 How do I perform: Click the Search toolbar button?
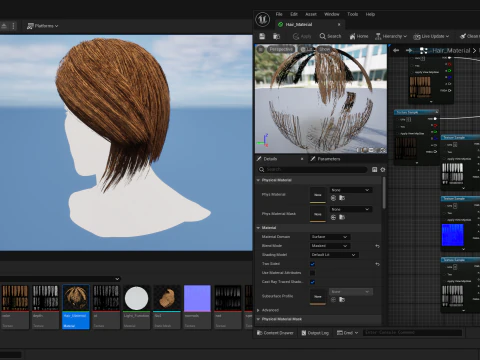tap(330, 36)
